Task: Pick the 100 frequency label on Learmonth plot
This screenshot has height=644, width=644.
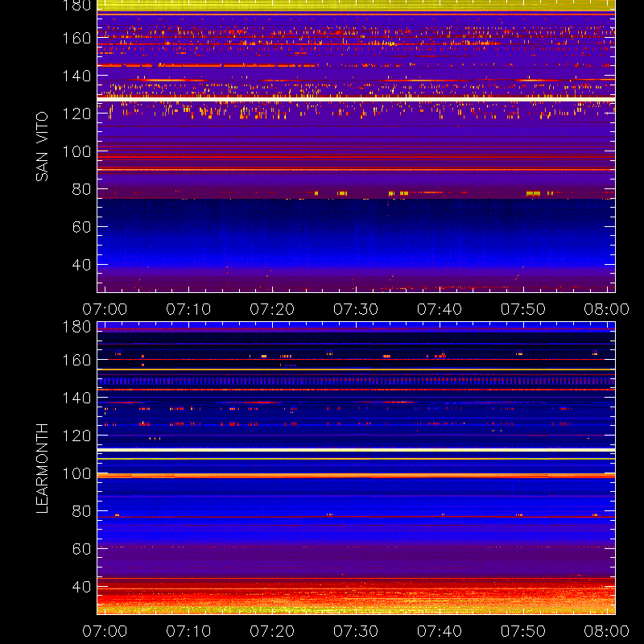Action: click(76, 473)
